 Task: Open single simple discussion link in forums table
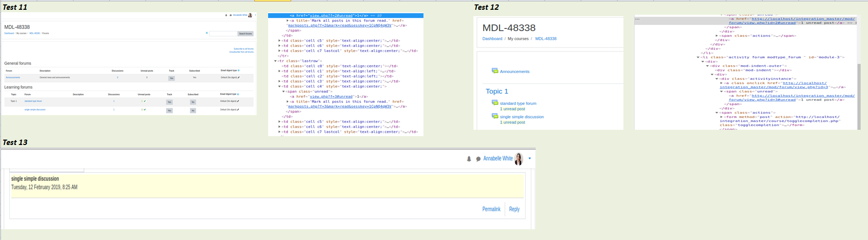[35, 110]
